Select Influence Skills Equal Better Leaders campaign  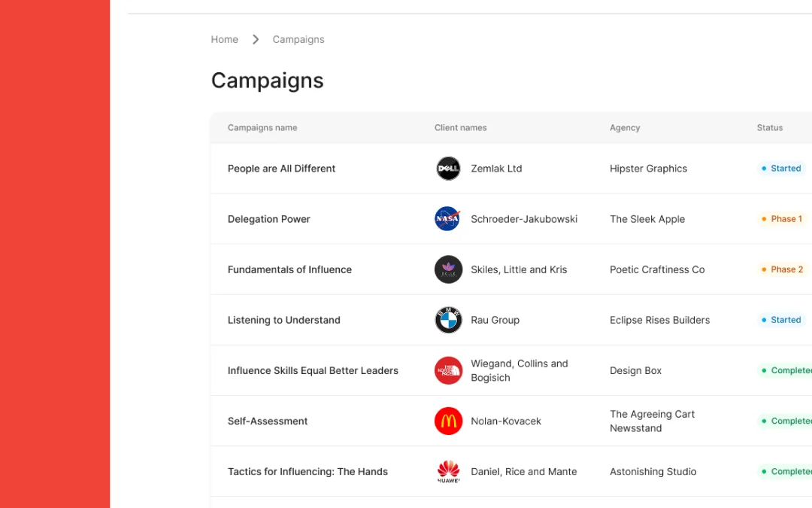pos(313,370)
